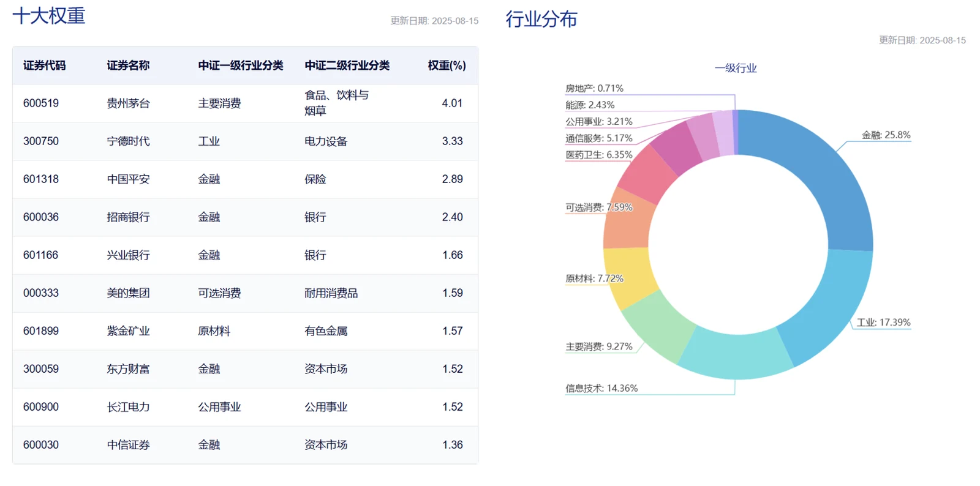Click weight value 3.33
Viewport: 980px width, 486px height.
(452, 141)
